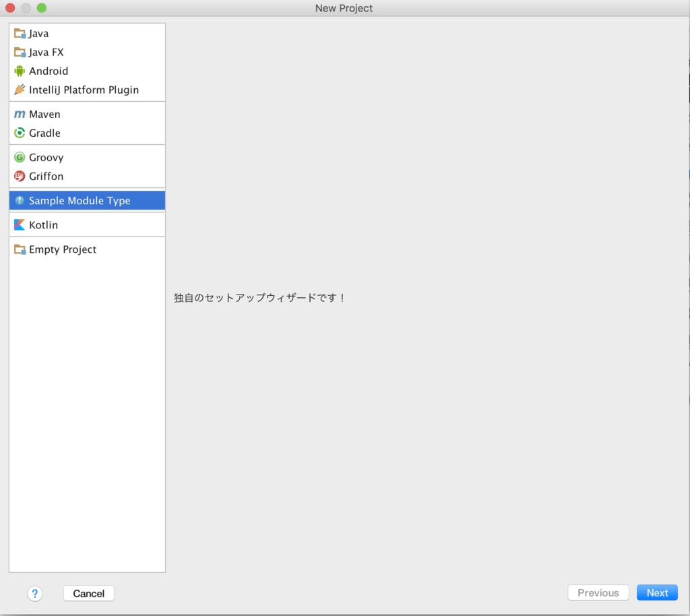Pick the Griffon label

point(46,176)
